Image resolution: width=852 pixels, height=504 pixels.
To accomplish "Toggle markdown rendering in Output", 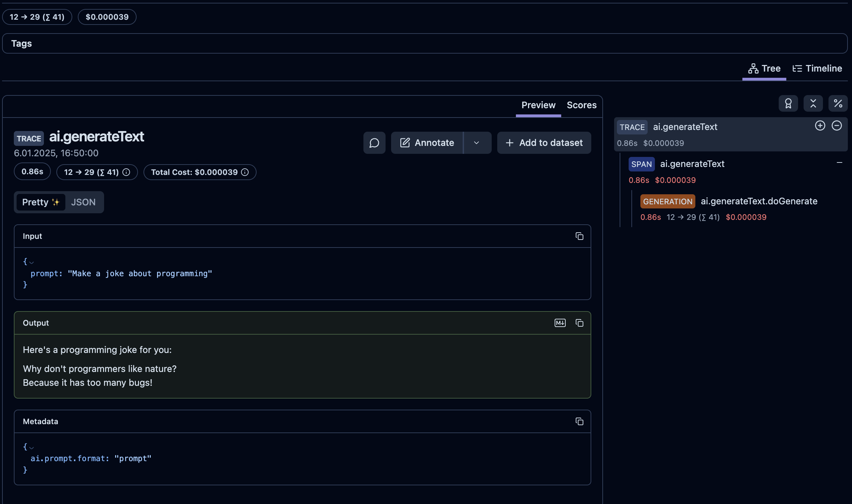I will 560,323.
